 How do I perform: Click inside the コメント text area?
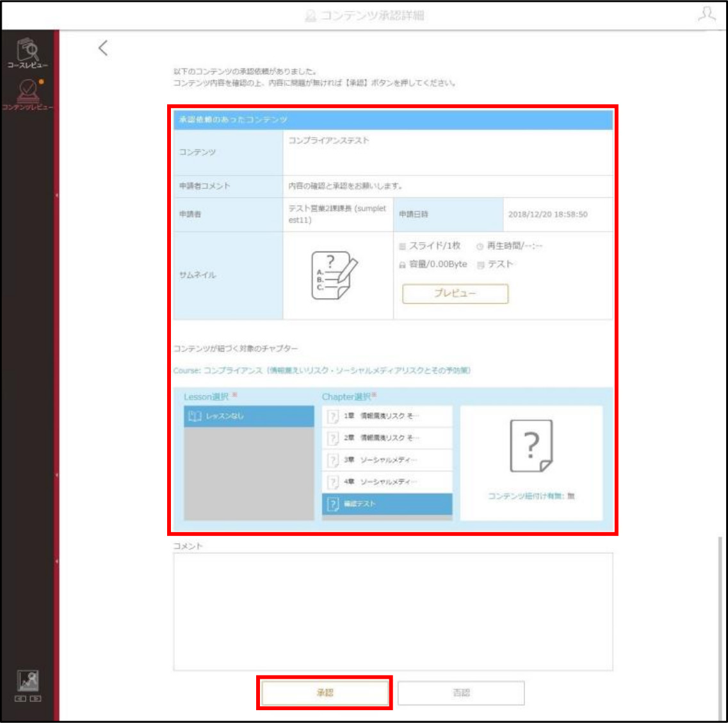[x=392, y=612]
